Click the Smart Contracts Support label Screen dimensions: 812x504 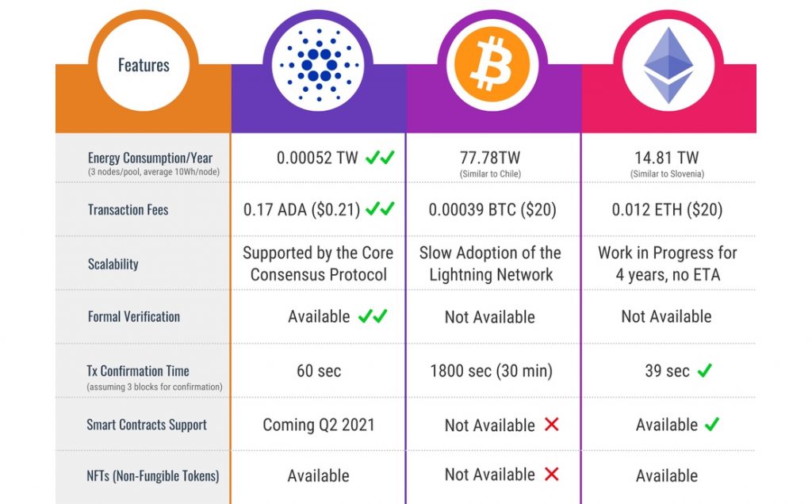tap(146, 425)
